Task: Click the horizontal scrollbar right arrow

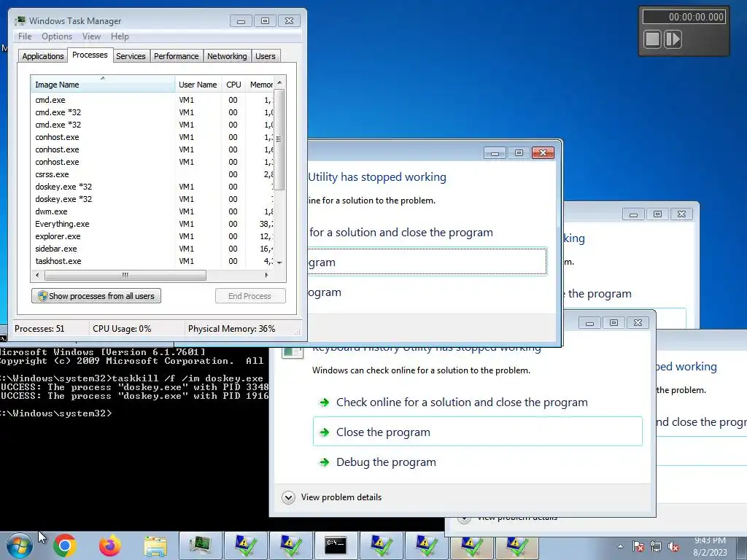Action: tap(266, 275)
